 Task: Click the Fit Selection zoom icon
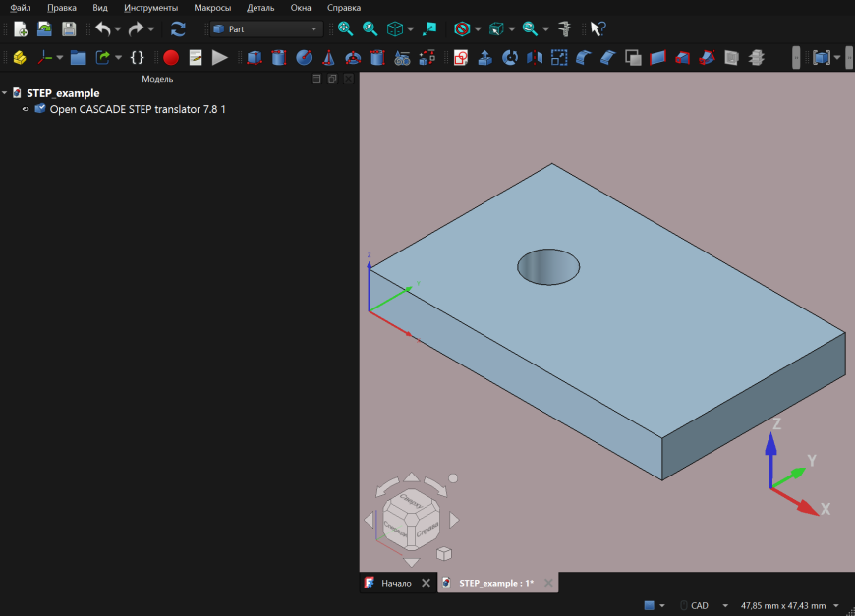coord(370,28)
